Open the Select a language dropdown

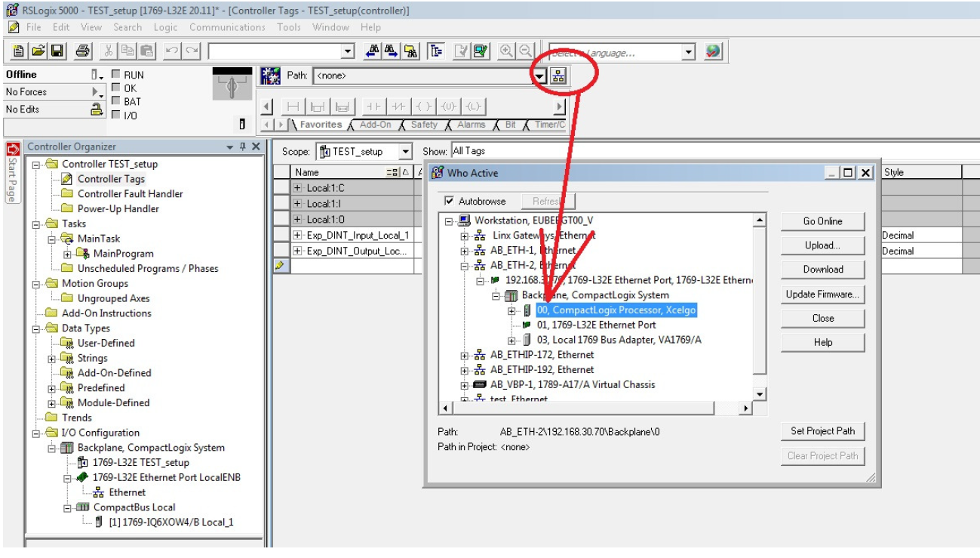(689, 52)
